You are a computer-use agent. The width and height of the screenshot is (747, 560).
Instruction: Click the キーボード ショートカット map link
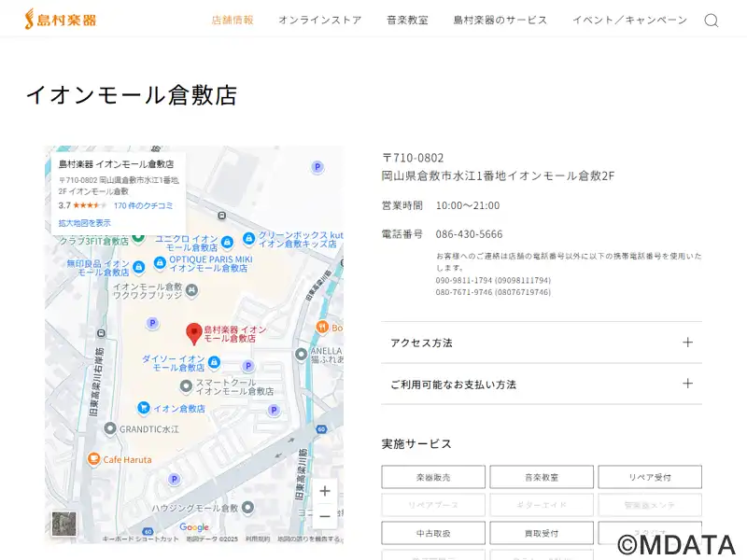click(140, 539)
